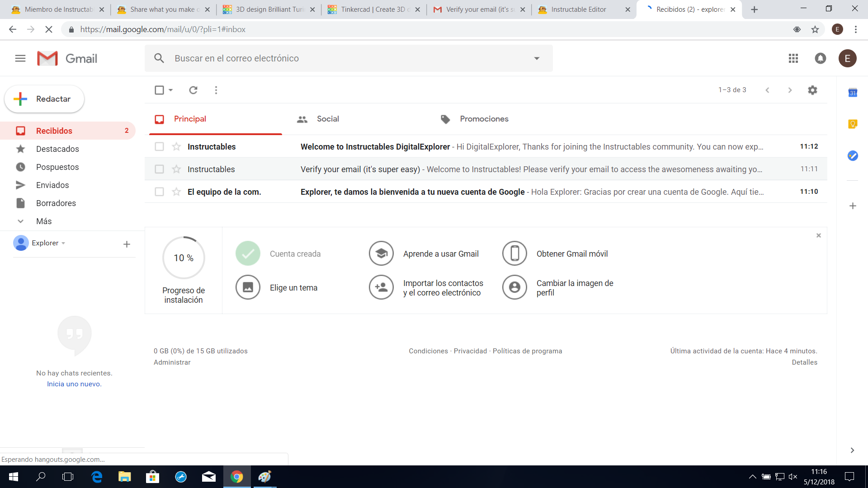Open the main menu hamburger icon
This screenshot has height=488, width=868.
[20, 58]
